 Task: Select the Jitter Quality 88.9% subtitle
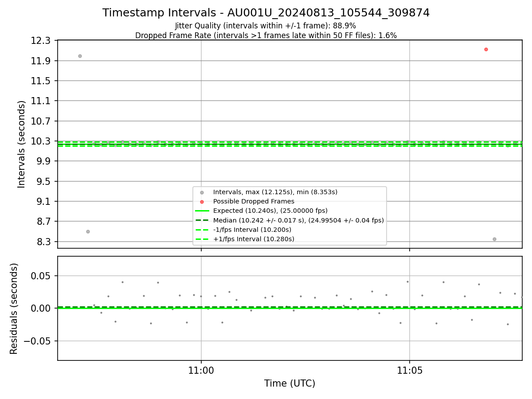tap(266, 26)
